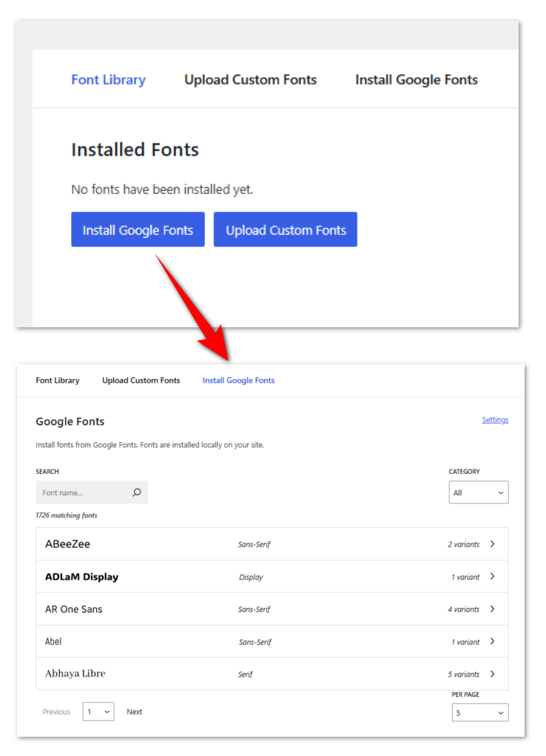Click Next to go to next page
This screenshot has height=756, width=546.
pos(134,712)
